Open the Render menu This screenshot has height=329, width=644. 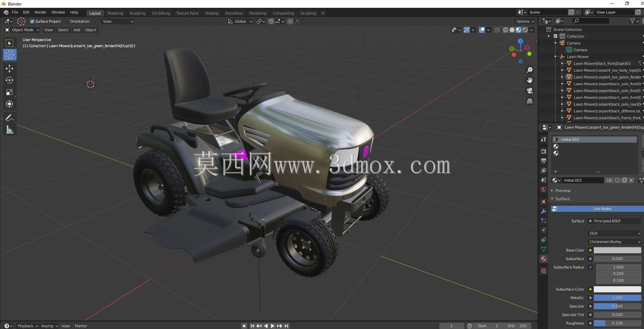[x=40, y=12]
